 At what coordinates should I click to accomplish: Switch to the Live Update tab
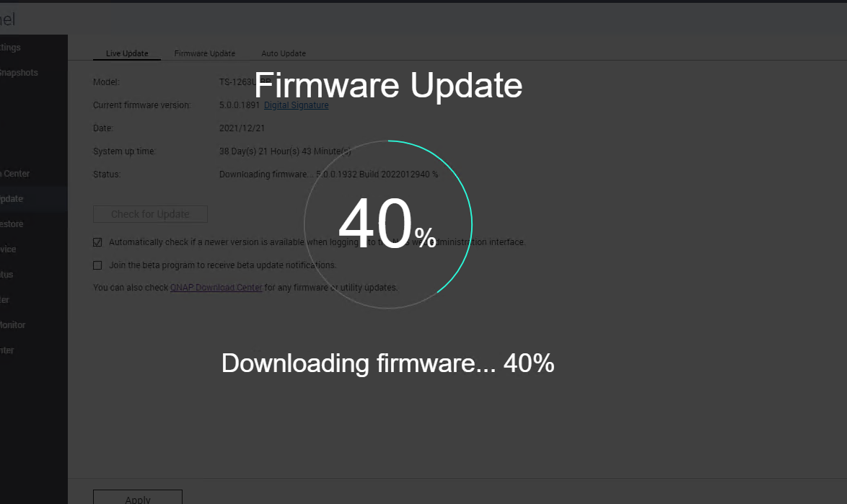[127, 53]
